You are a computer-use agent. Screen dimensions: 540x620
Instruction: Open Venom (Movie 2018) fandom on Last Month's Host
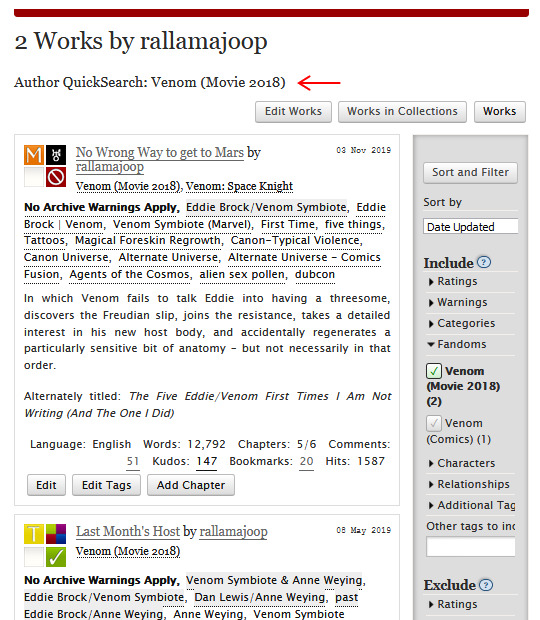pos(128,551)
